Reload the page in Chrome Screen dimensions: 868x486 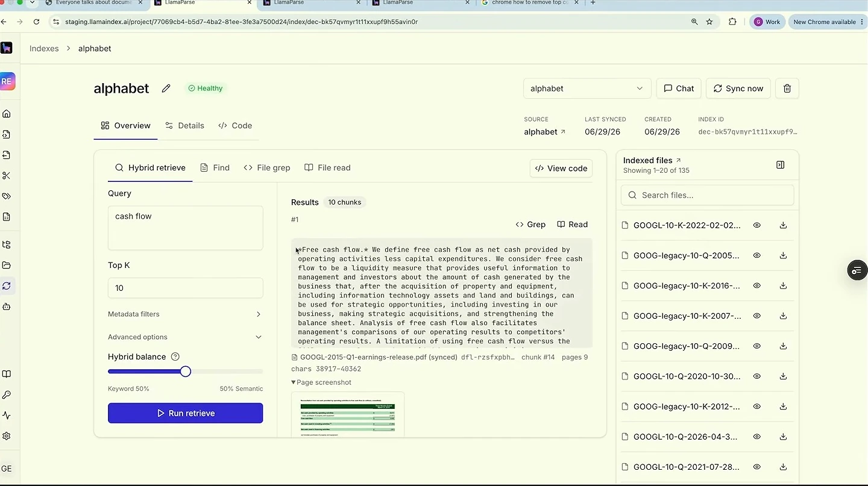coord(36,22)
